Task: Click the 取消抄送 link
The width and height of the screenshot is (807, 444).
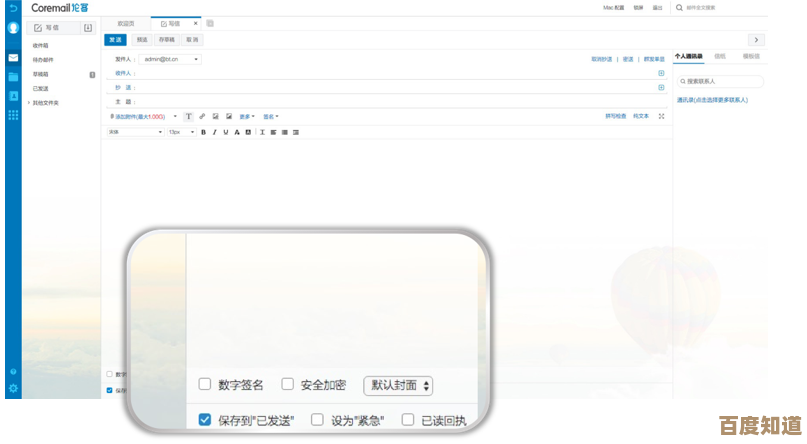Action: pos(602,59)
